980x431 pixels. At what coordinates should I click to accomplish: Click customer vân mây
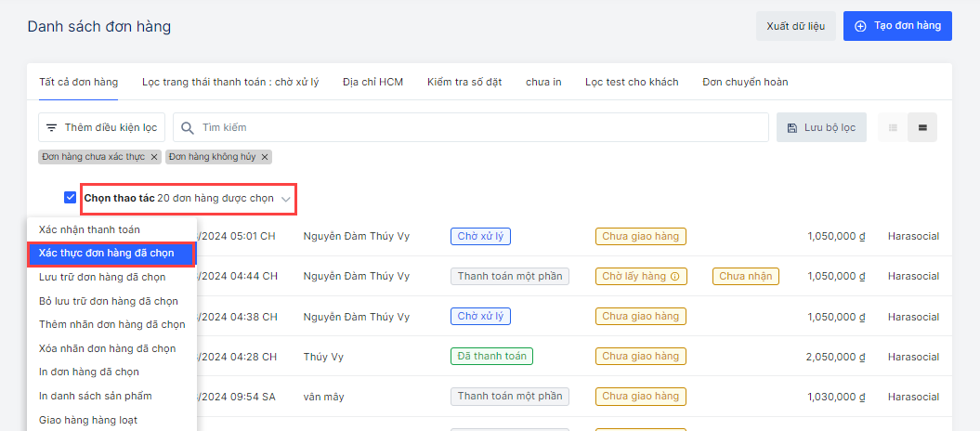tap(323, 397)
